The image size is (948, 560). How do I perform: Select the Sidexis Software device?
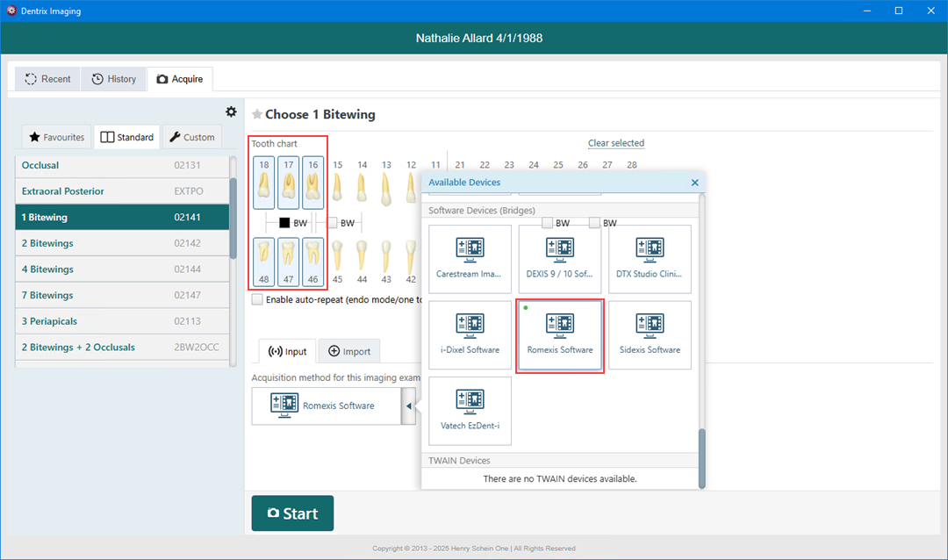click(x=650, y=334)
